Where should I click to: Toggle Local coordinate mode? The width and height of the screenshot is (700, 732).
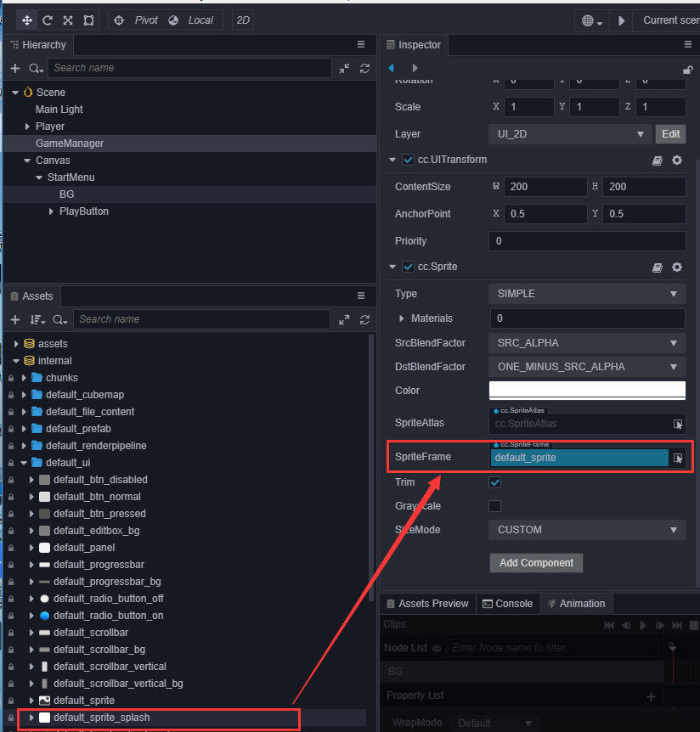coord(191,20)
